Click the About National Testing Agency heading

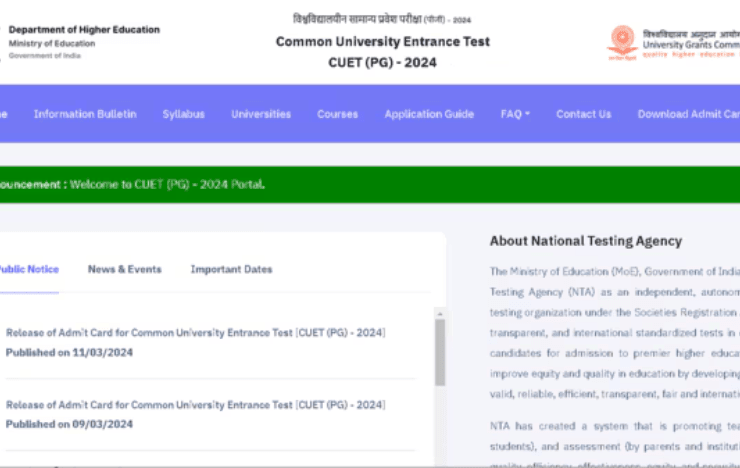(x=586, y=241)
